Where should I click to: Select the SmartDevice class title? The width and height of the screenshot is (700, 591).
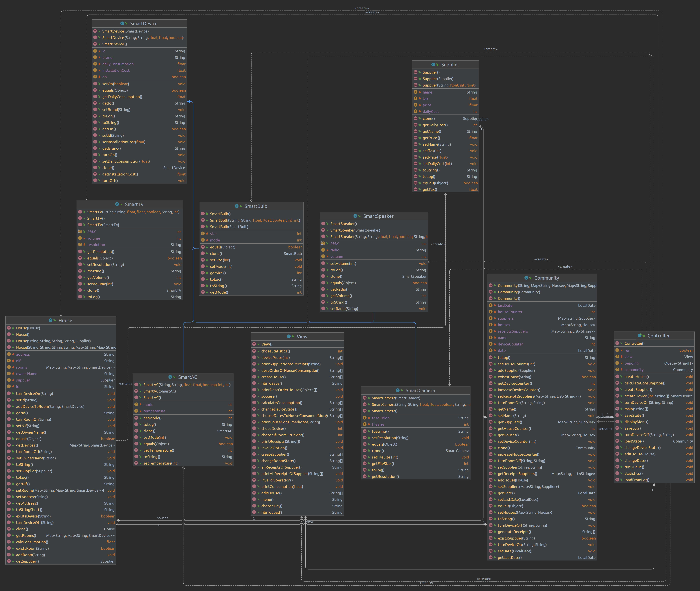tap(144, 24)
